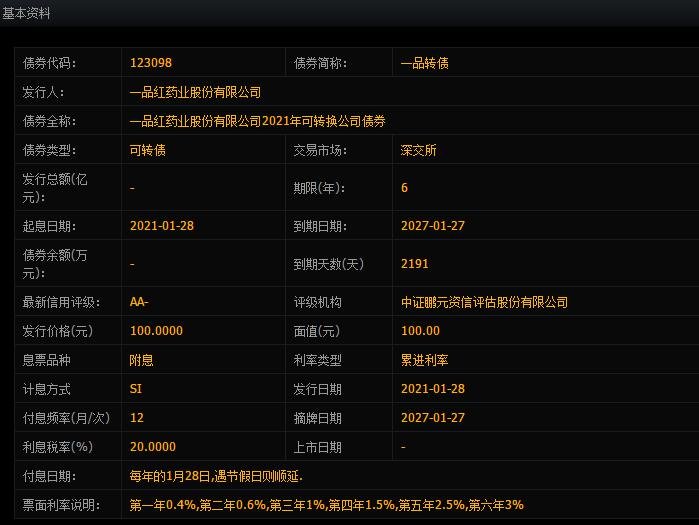The height and width of the screenshot is (525, 699).
Task: Click the 息票品种 label
Action: pos(46,360)
